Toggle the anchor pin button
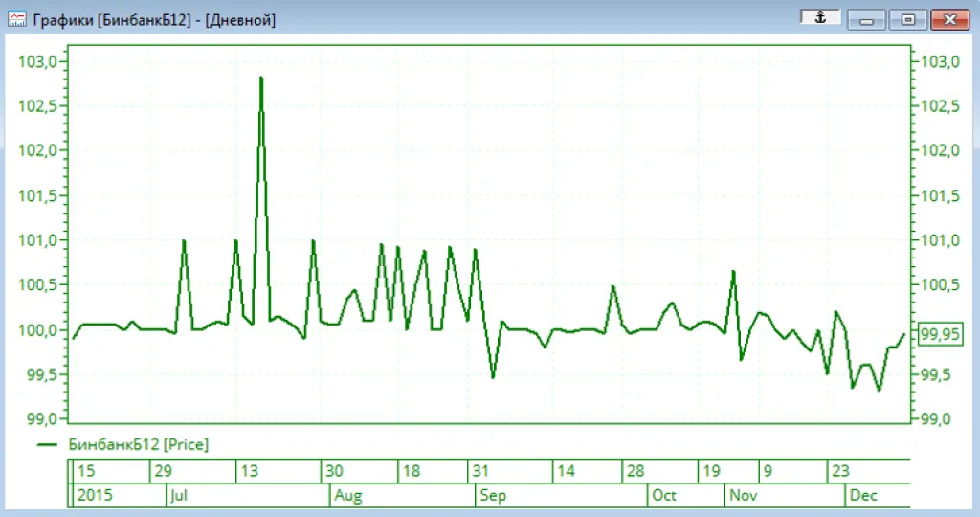 click(819, 18)
